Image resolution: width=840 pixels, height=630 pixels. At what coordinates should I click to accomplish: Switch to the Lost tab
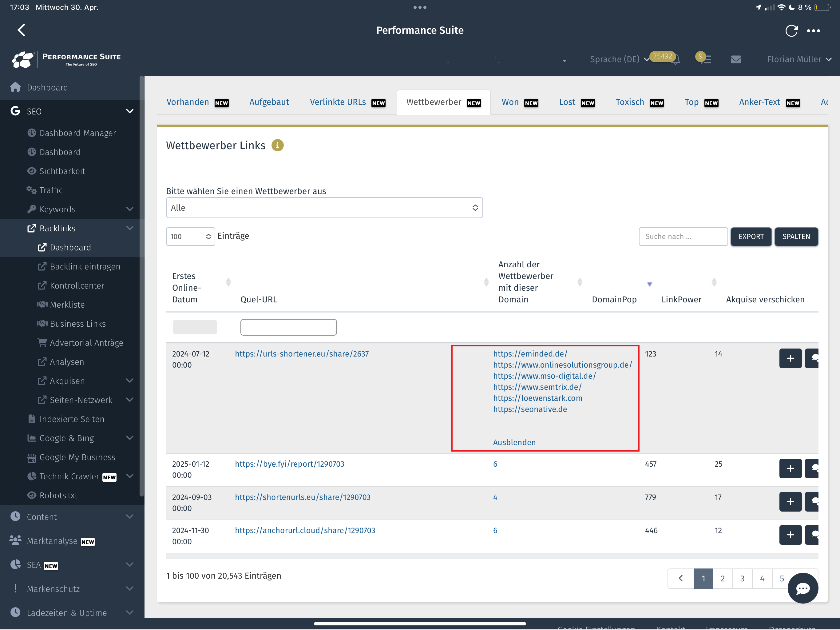[577, 102]
